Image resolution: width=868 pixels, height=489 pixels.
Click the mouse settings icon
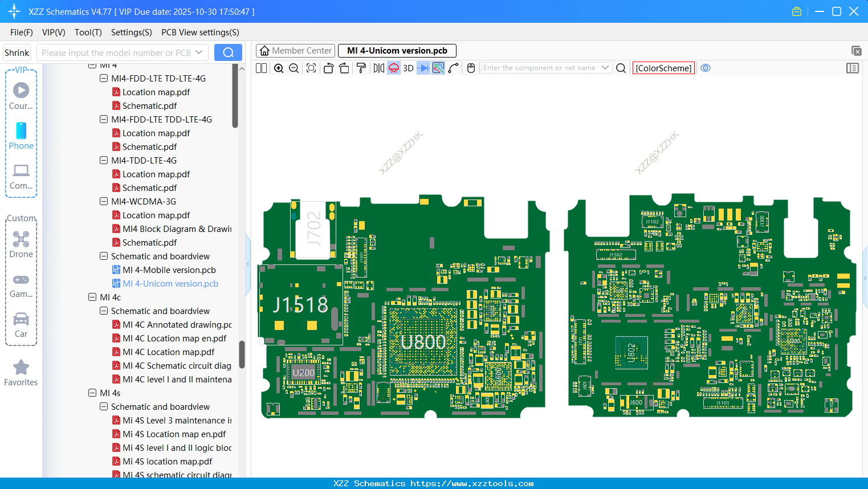(x=471, y=68)
